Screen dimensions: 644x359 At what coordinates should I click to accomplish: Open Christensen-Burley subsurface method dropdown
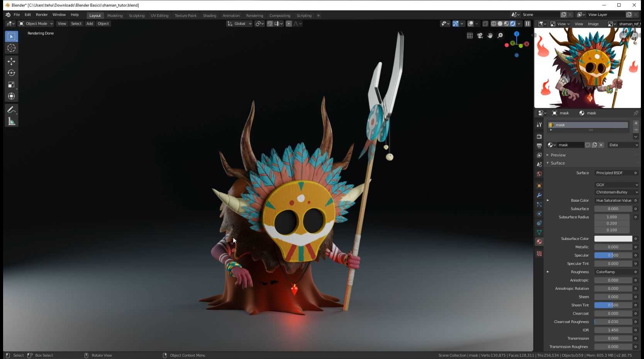(x=617, y=192)
